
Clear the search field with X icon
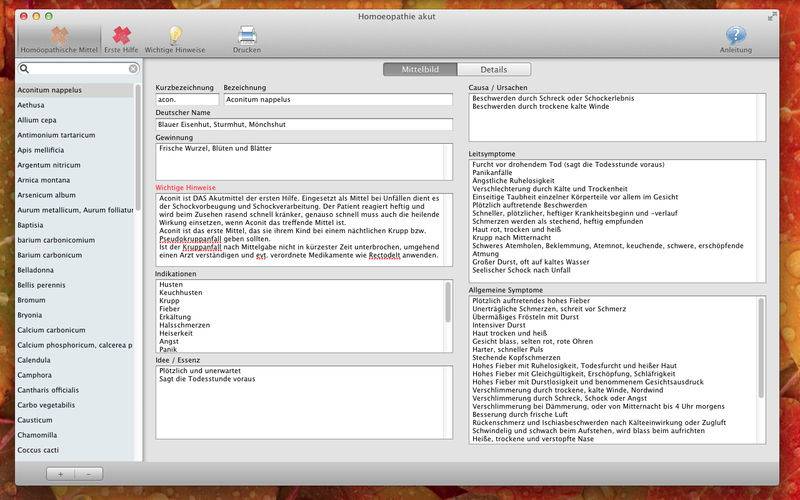pos(133,69)
